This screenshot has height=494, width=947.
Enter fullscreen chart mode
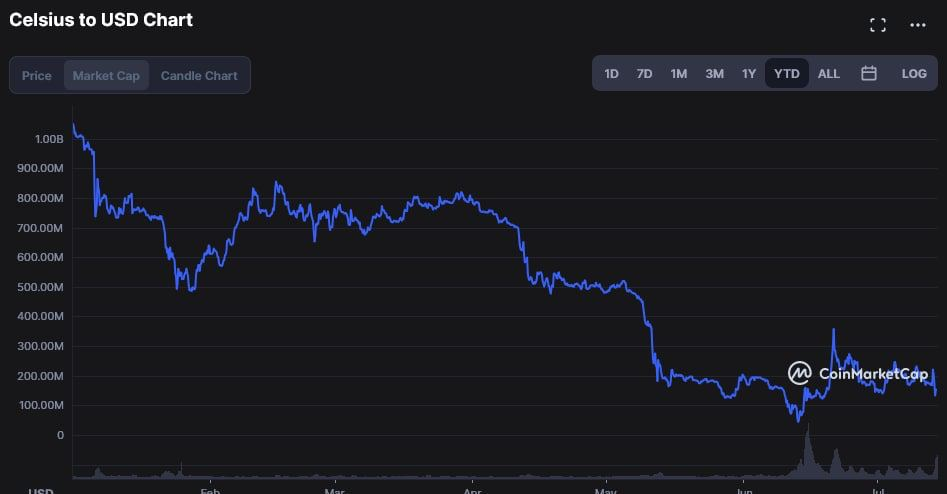pos(878,25)
